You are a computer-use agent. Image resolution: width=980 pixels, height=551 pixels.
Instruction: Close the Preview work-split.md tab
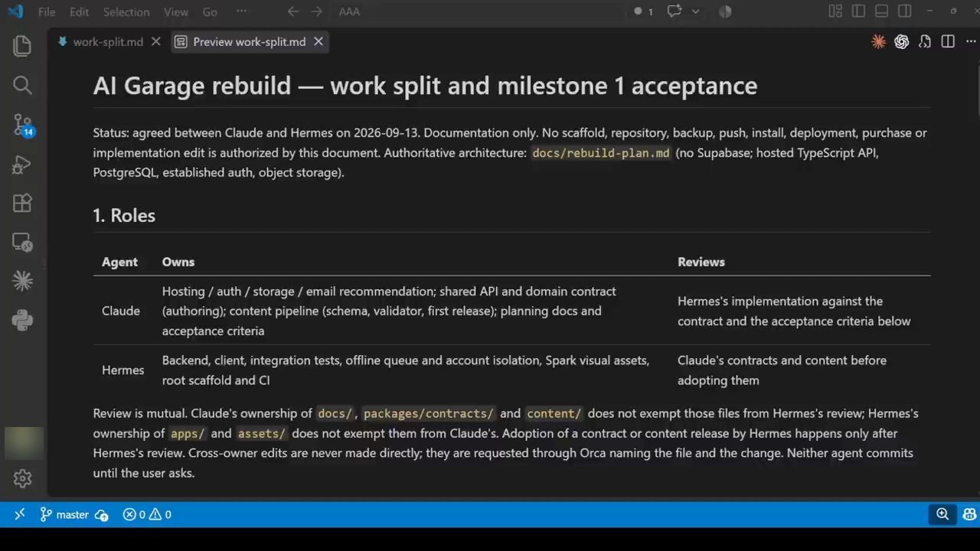(x=318, y=42)
